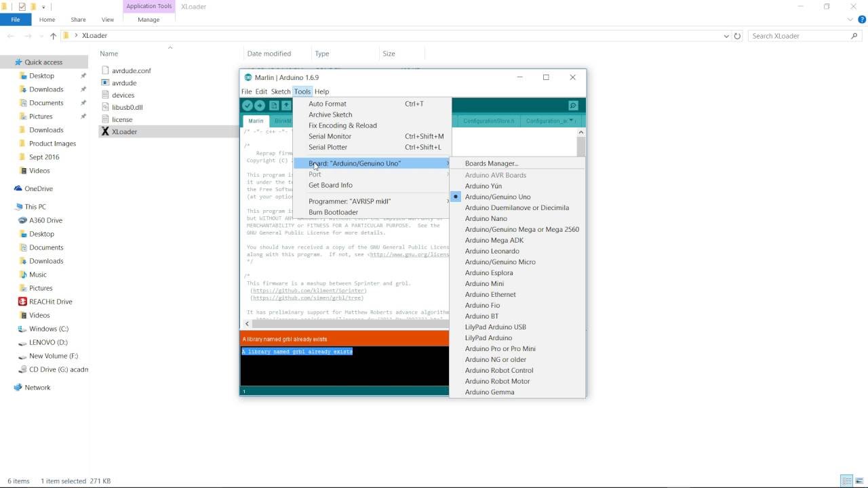The width and height of the screenshot is (868, 488).
Task: Switch to ConfigurationStore.h tab in Arduino
Action: (489, 121)
